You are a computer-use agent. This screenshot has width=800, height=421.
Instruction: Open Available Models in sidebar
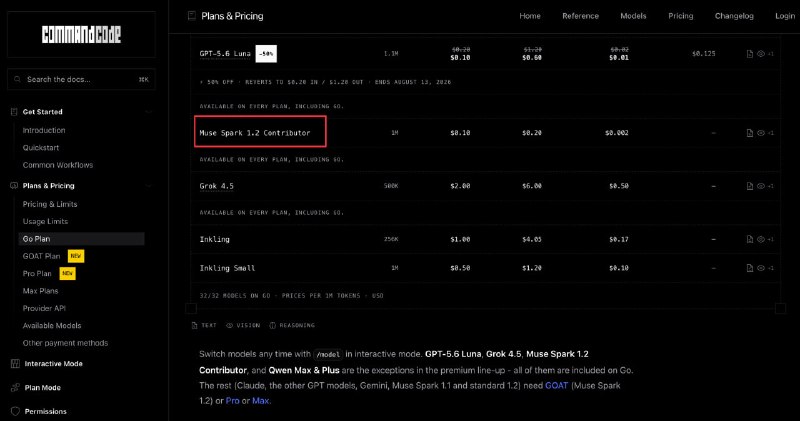(x=52, y=326)
